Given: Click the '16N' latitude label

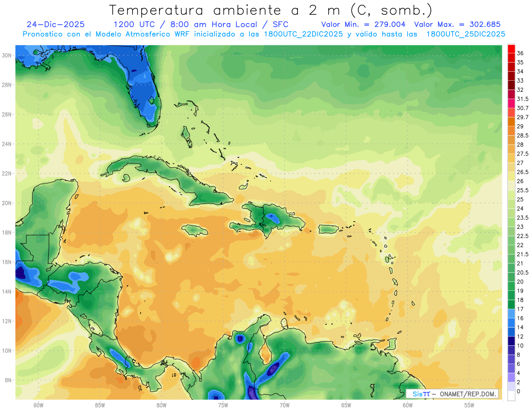Looking at the screenshot, I should (8, 262).
